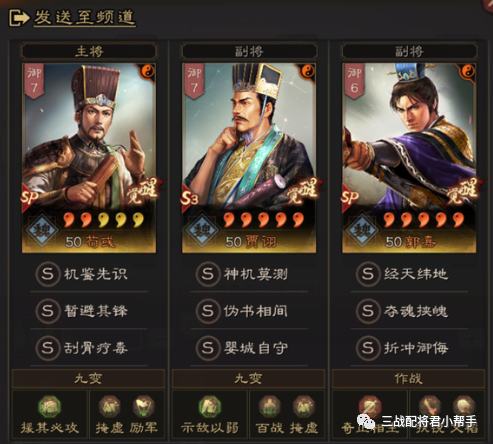Click the yin-yang badge on 荀彧's card
This screenshot has height=444, width=493.
(x=146, y=71)
